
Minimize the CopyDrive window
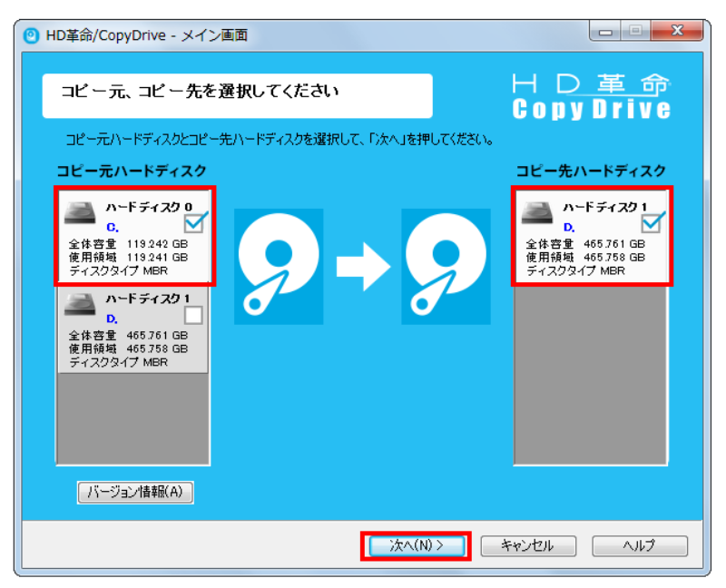tap(605, 32)
